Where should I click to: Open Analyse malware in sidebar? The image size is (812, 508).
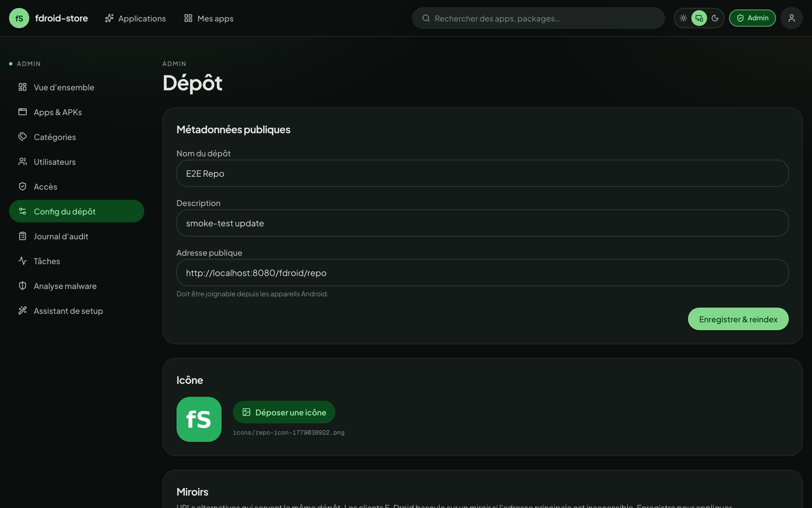coord(76,286)
